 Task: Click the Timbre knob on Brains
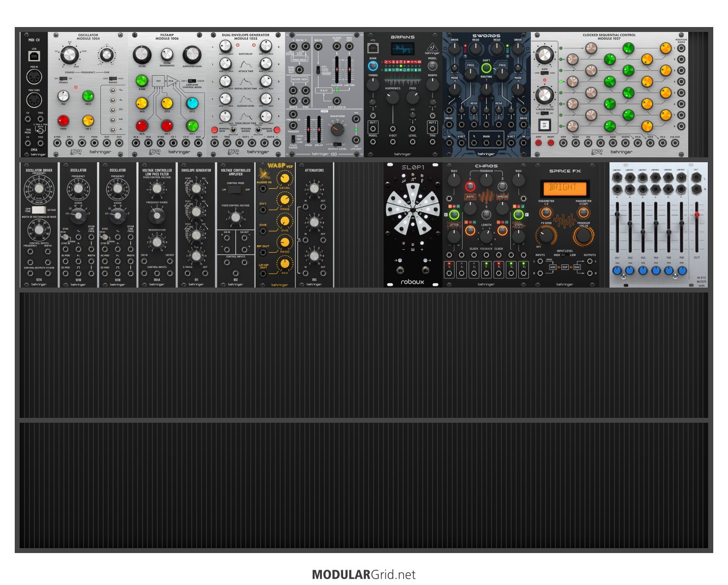pos(373,84)
